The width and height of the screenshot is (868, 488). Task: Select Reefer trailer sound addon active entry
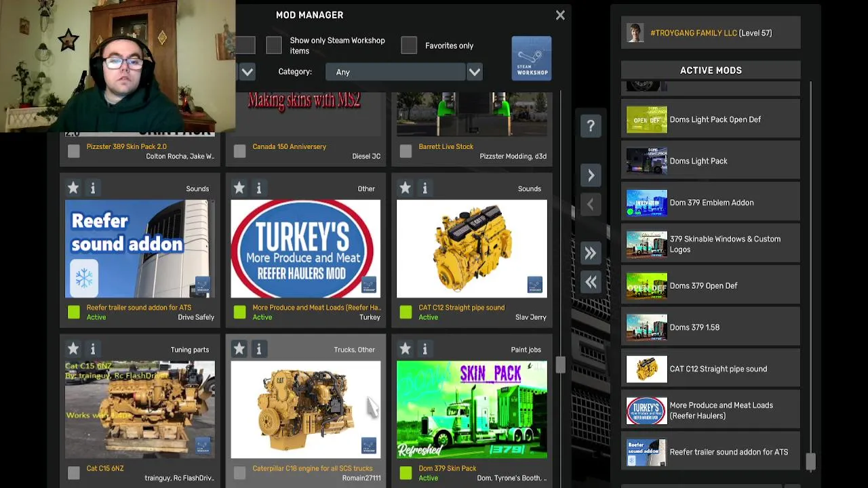711,452
